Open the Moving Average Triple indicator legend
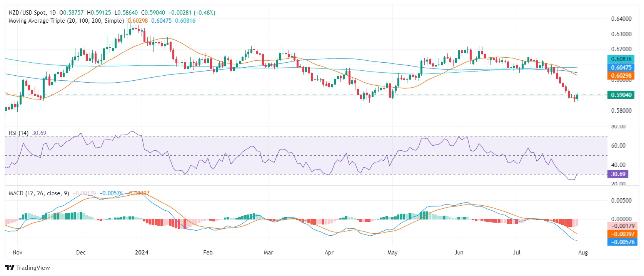Viewport: 644px width, 276px height. [x=66, y=21]
